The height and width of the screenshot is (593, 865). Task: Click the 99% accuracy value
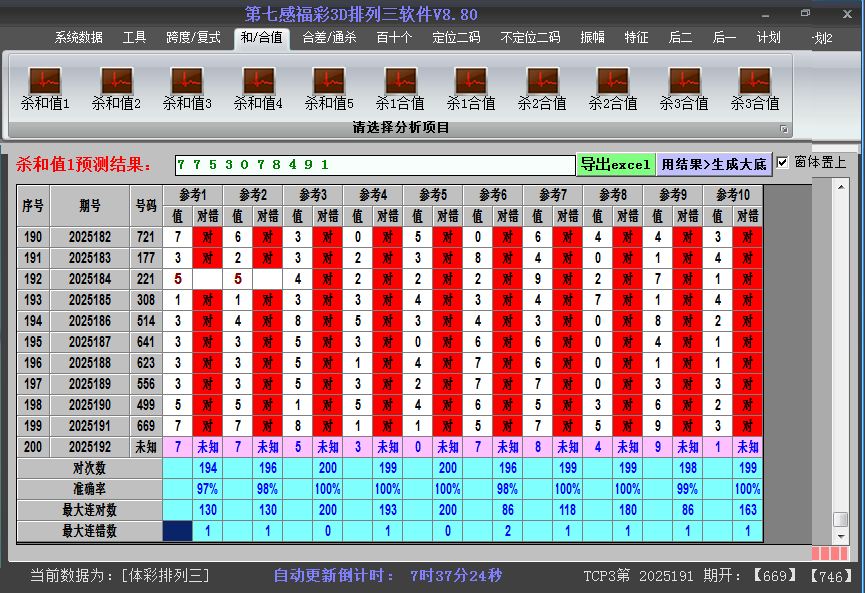688,489
